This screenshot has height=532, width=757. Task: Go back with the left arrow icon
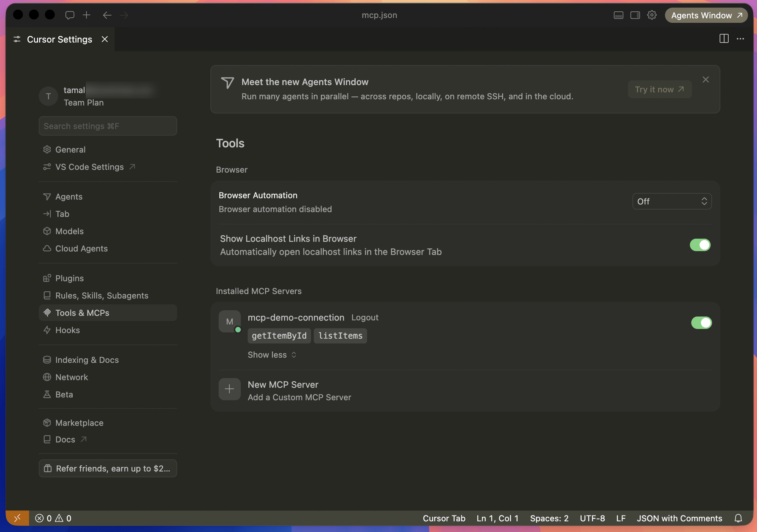click(107, 15)
